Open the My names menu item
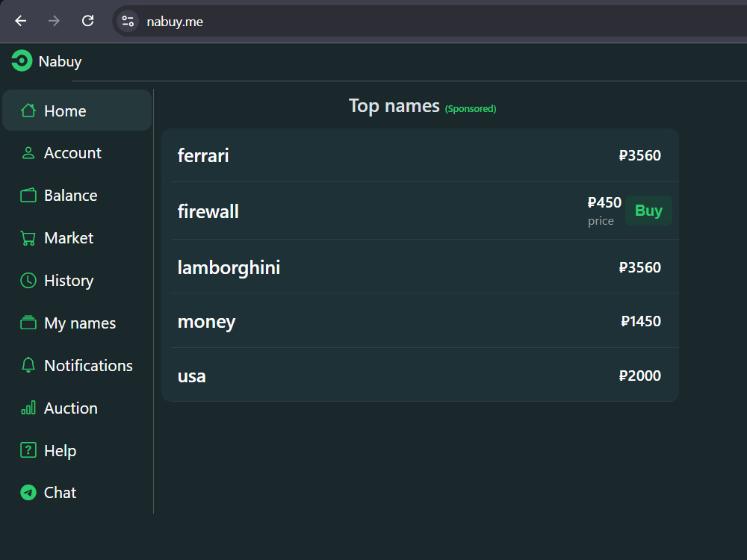This screenshot has width=747, height=560. [77, 323]
